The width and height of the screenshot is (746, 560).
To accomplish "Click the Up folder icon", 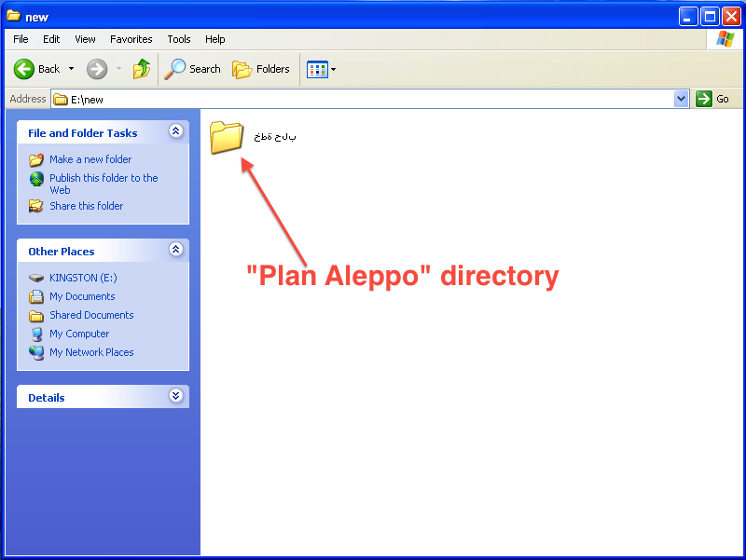I will click(142, 69).
